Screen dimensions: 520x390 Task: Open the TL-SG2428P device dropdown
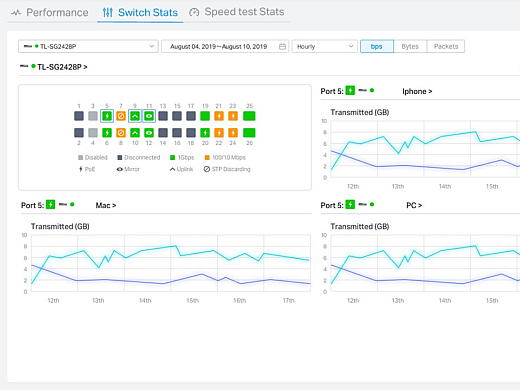tap(88, 46)
